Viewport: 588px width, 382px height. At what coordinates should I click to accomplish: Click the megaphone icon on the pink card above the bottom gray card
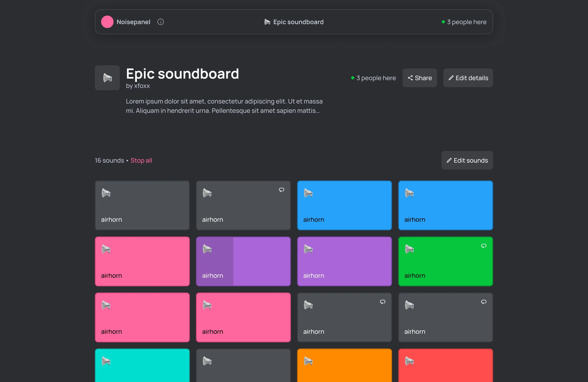[x=207, y=305]
